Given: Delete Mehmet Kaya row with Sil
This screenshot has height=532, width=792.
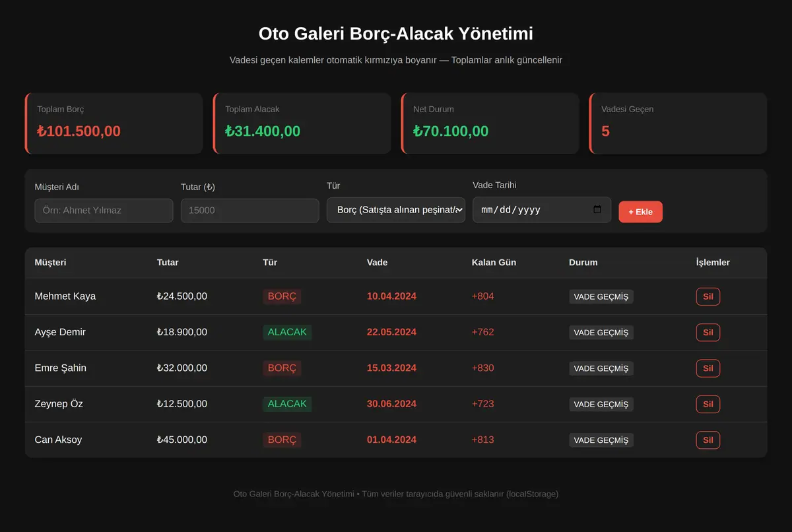Looking at the screenshot, I should (x=708, y=296).
